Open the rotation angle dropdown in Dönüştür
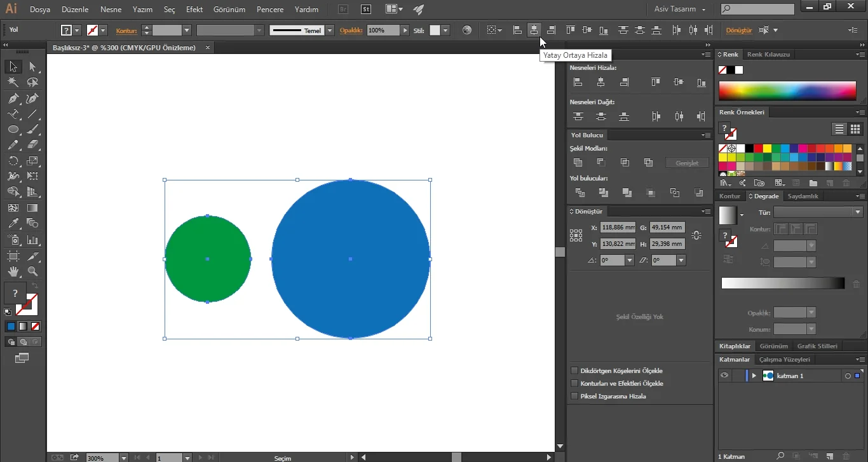This screenshot has height=462, width=868. pos(630,260)
